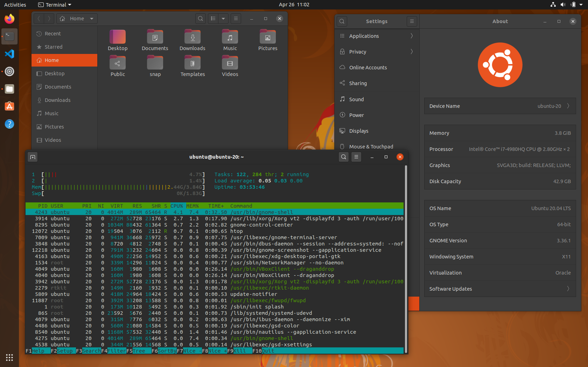This screenshot has height=367, width=588.
Task: Click the Terminal icon in the dock
Action: 9,36
